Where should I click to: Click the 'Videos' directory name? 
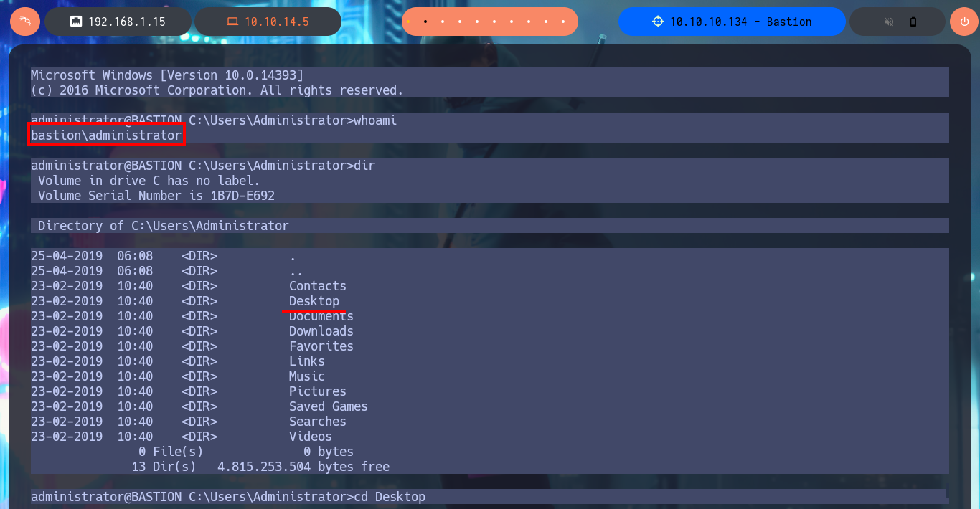pos(311,437)
